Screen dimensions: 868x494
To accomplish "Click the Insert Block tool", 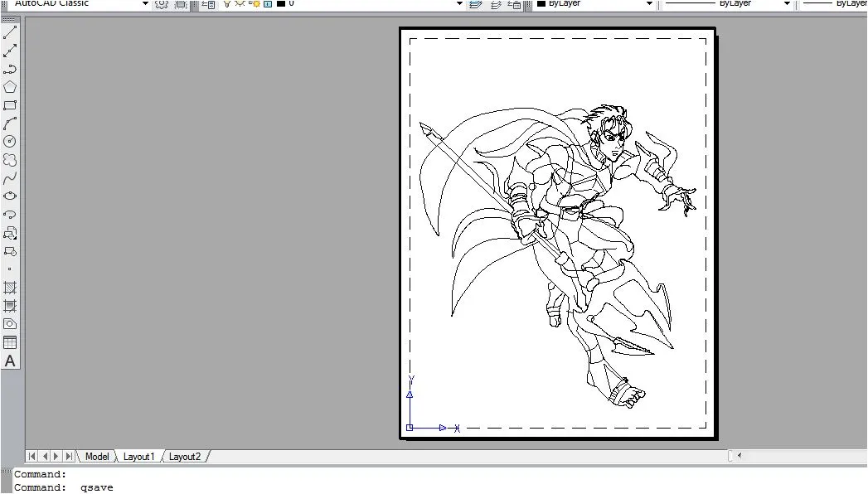I will tap(10, 233).
